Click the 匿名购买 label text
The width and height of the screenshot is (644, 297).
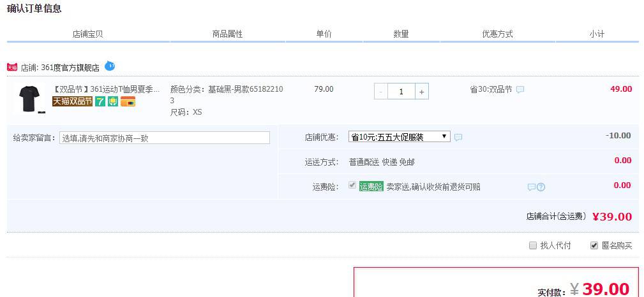(617, 246)
